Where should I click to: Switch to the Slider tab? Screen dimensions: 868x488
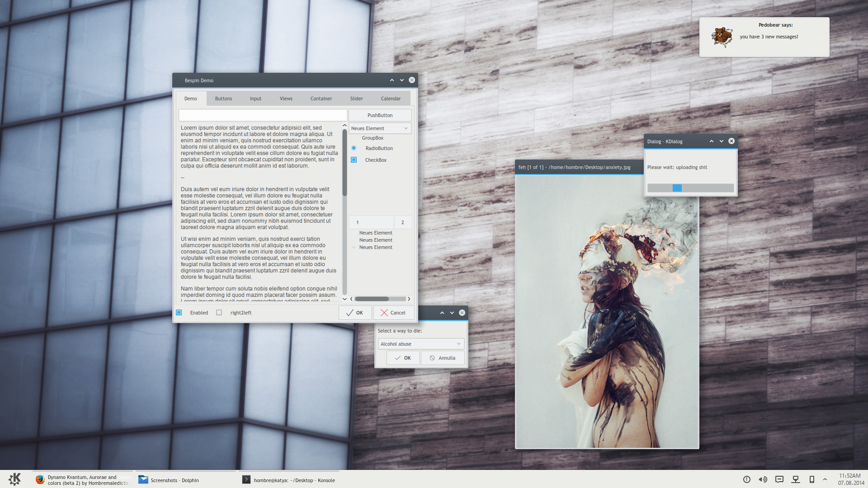pos(357,99)
